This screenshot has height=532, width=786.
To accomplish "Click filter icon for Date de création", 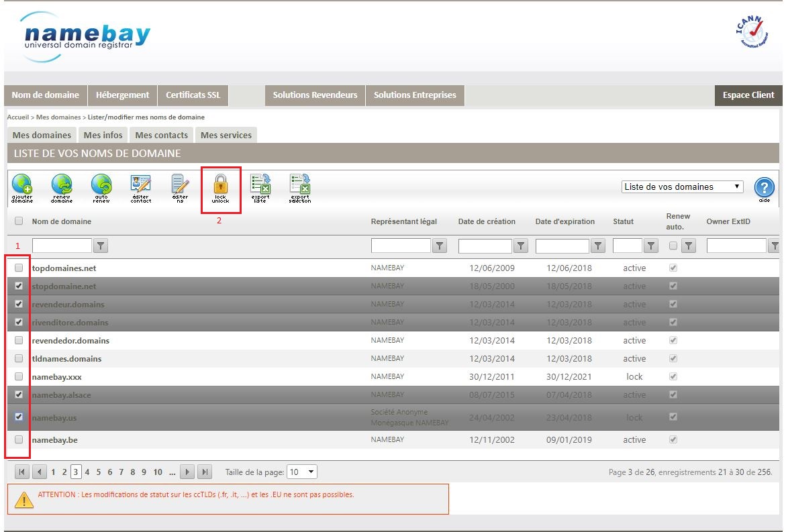I will [x=521, y=246].
